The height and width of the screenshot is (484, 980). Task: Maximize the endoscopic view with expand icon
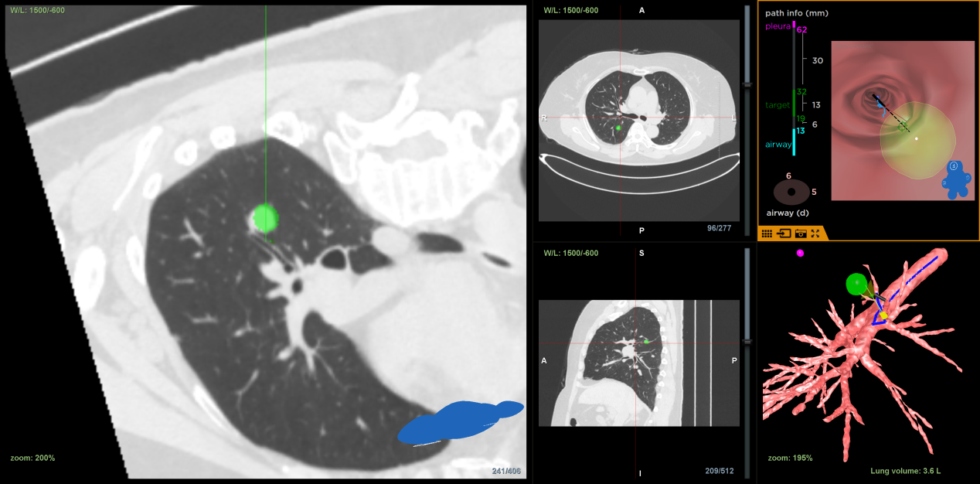[x=815, y=233]
